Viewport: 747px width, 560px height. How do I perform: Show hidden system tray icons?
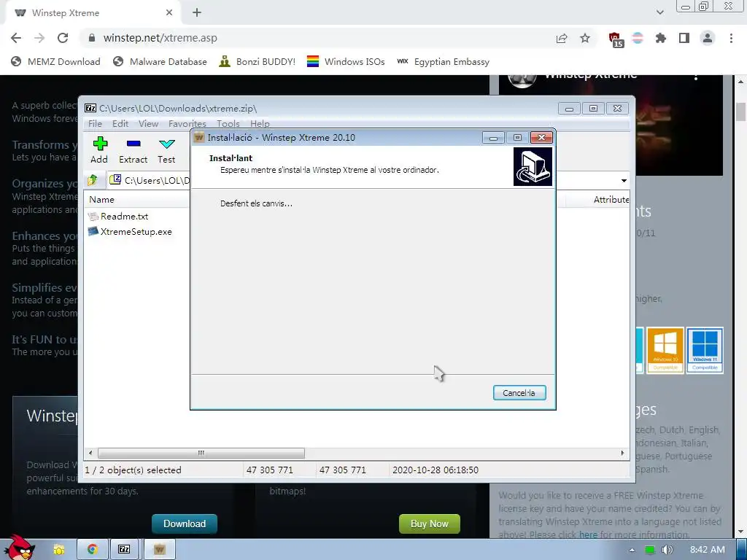pos(632,550)
